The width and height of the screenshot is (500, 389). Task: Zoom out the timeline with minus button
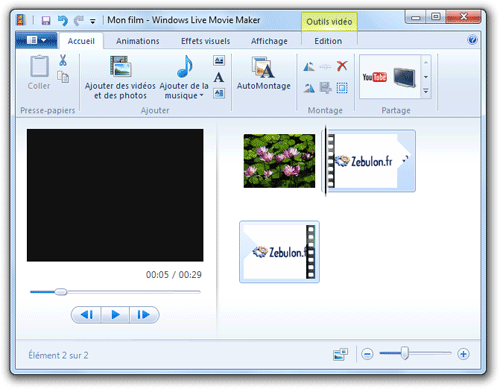point(367,354)
